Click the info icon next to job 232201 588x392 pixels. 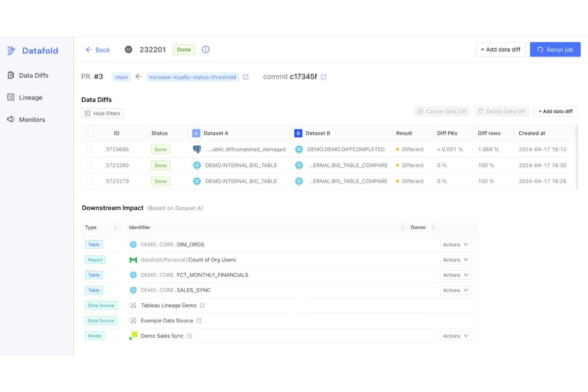point(205,49)
